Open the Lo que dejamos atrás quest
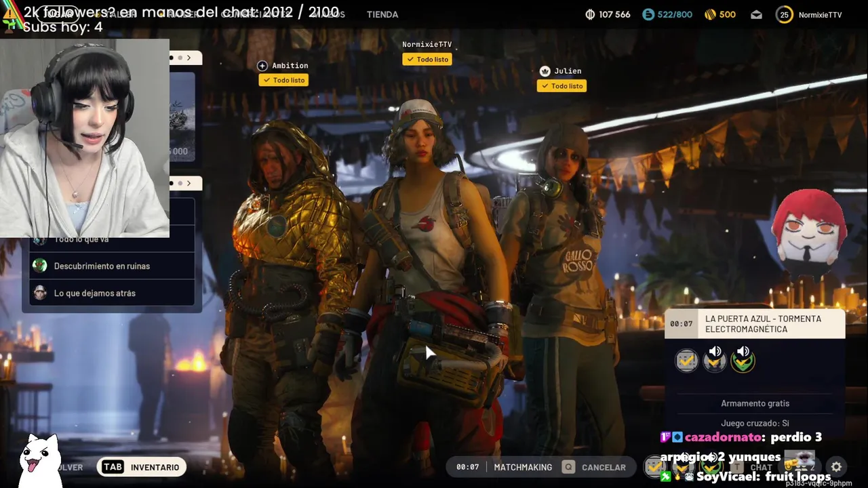 (112, 293)
